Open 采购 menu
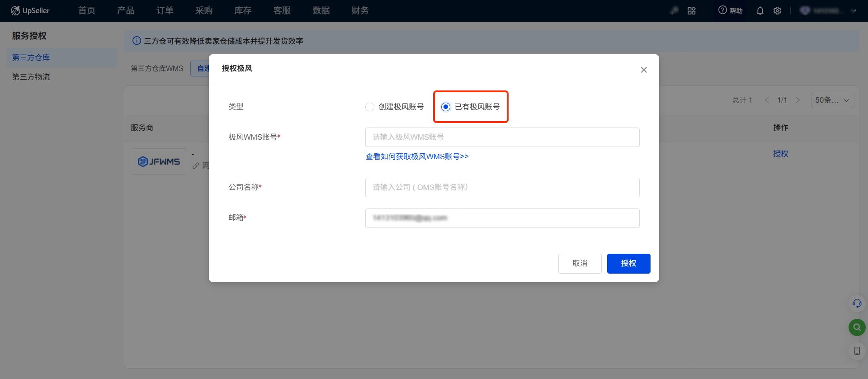 [x=204, y=10]
